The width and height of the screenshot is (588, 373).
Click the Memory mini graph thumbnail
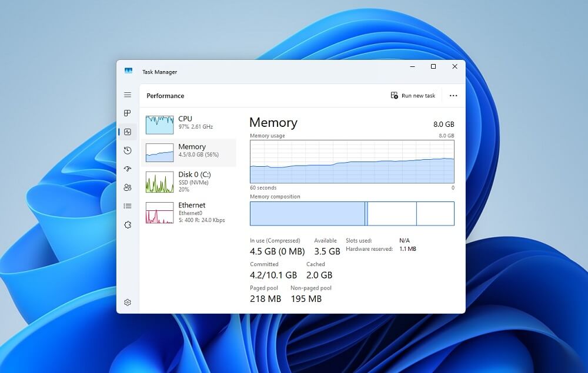pos(160,152)
